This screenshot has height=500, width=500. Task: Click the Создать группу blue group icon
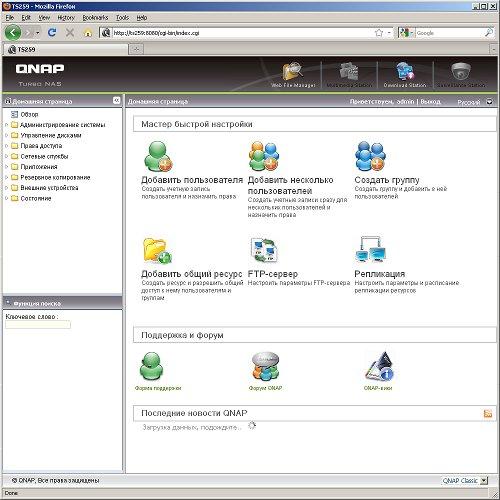coord(370,156)
